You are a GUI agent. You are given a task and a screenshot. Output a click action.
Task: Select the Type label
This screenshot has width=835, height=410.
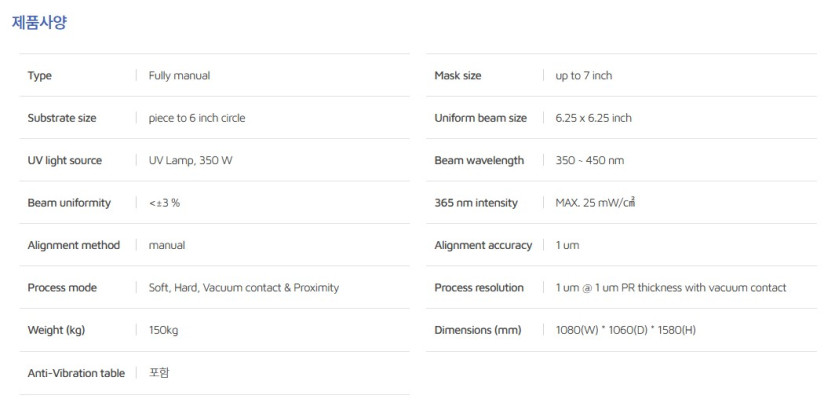click(x=39, y=76)
